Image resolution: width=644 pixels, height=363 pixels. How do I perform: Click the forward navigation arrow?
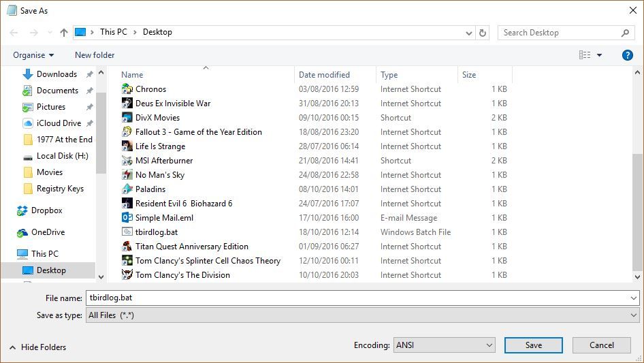coord(33,32)
